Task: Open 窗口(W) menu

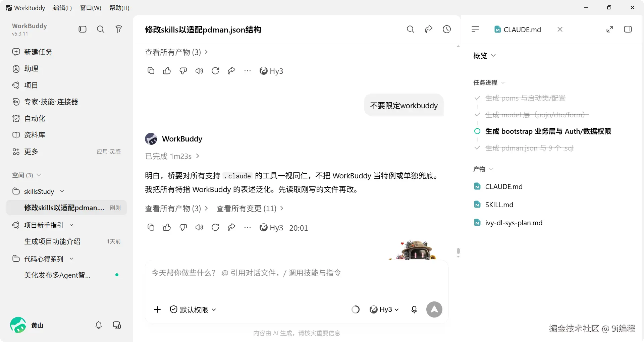Action: pos(91,8)
